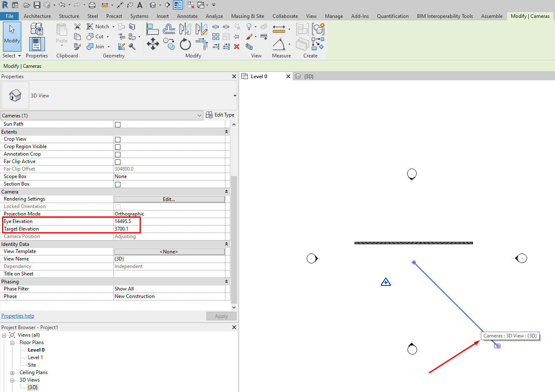The width and height of the screenshot is (555, 392).
Task: Open the Properties help link
Action: tap(17, 315)
